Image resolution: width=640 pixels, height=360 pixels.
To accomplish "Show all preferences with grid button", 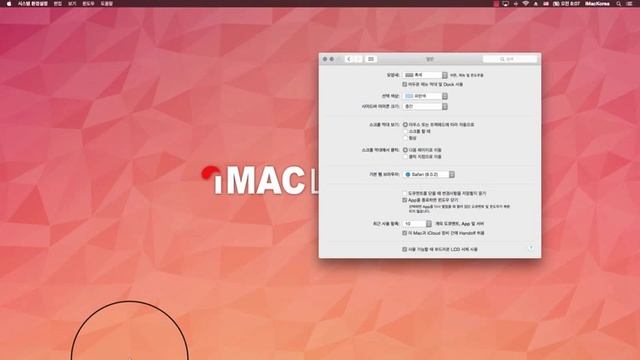I will pos(371,59).
